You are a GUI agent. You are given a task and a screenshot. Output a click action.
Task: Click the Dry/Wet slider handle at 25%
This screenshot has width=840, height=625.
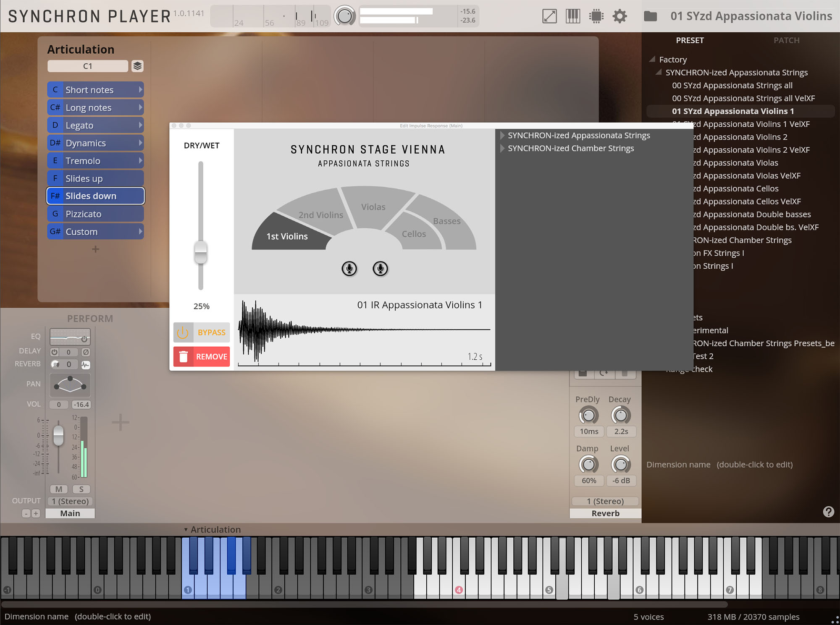point(200,252)
